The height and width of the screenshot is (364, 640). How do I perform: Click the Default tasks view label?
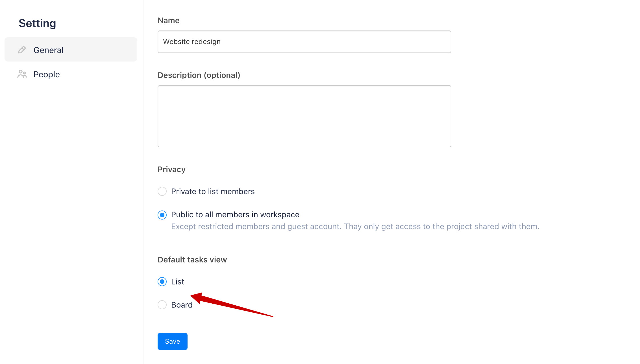192,260
